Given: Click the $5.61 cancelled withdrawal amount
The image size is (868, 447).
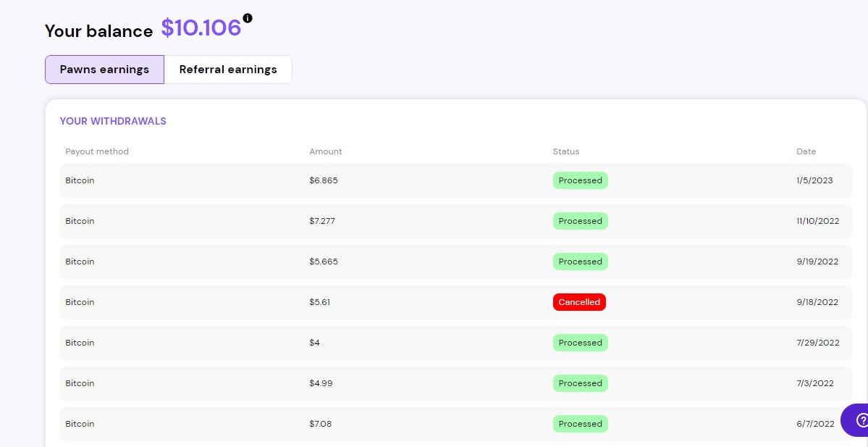Looking at the screenshot, I should tap(319, 302).
